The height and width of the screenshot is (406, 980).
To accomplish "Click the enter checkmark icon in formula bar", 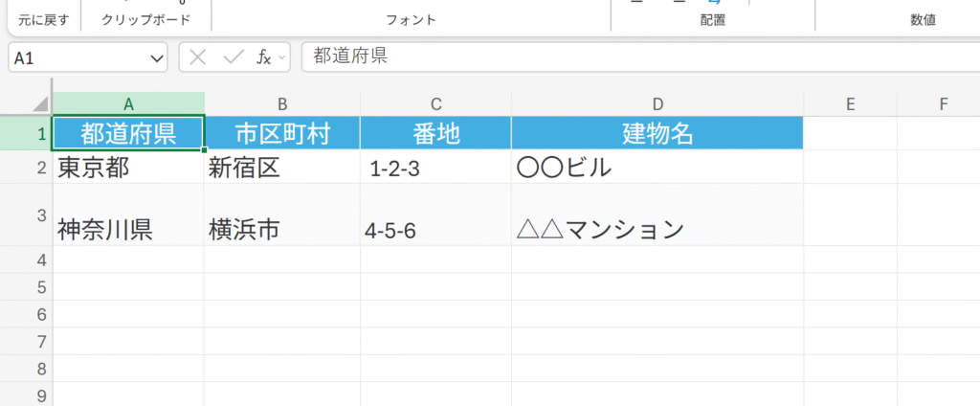I will 234,57.
